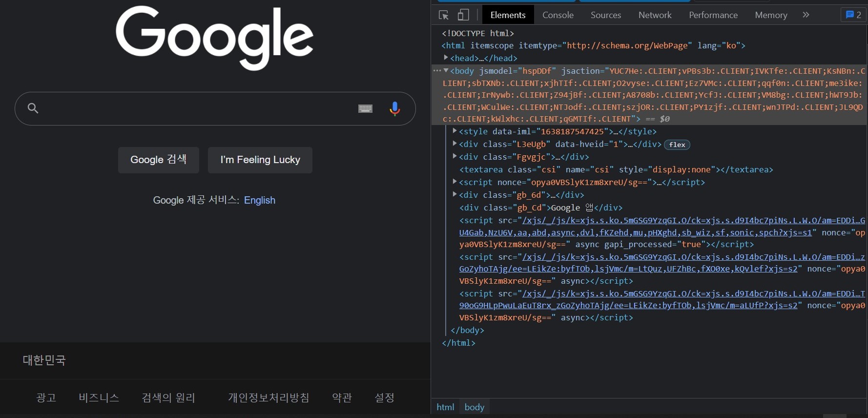This screenshot has height=418, width=868.
Task: Select body in the breadcrumb bar
Action: coord(474,407)
